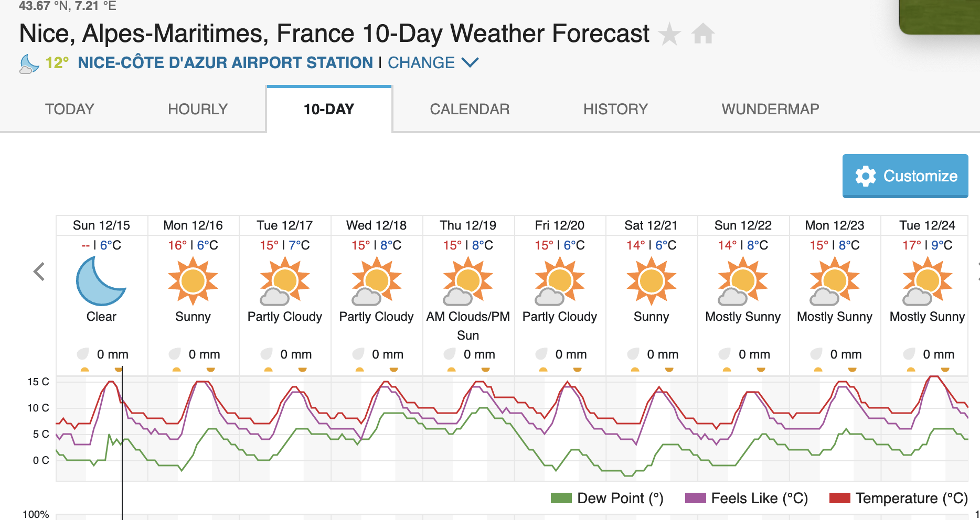Select the Clear moon icon for Sun 12/15
This screenshot has height=520, width=980.
point(101,281)
